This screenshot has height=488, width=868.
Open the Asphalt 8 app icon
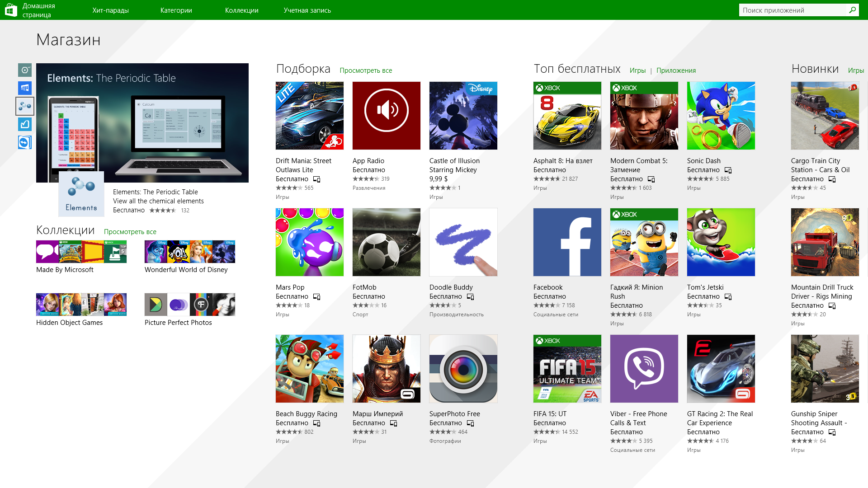pyautogui.click(x=567, y=116)
